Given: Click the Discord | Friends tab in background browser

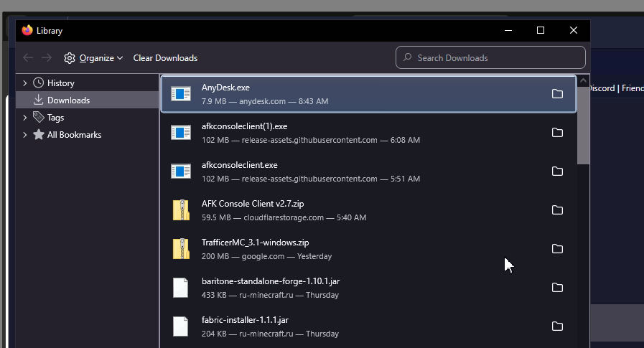Looking at the screenshot, I should 616,88.
